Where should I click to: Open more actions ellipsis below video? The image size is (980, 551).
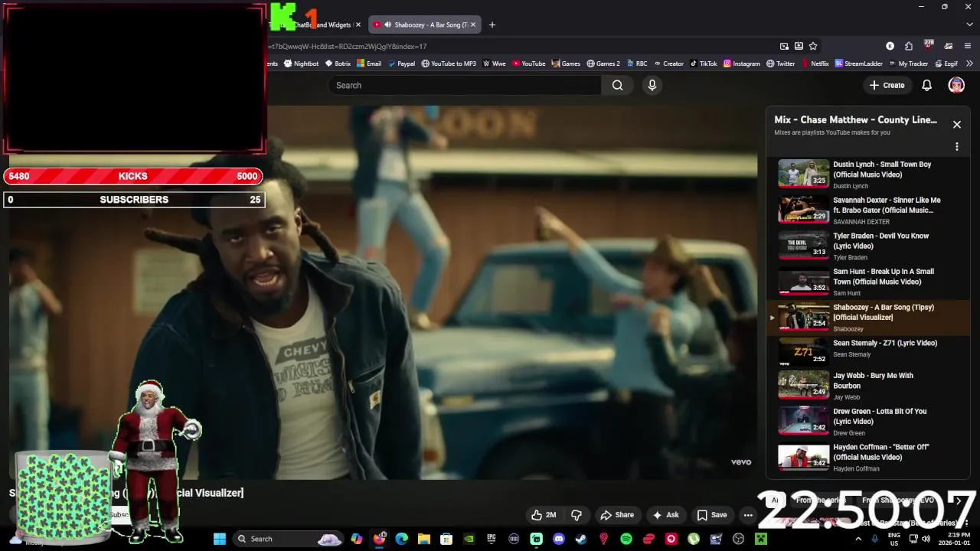click(748, 515)
